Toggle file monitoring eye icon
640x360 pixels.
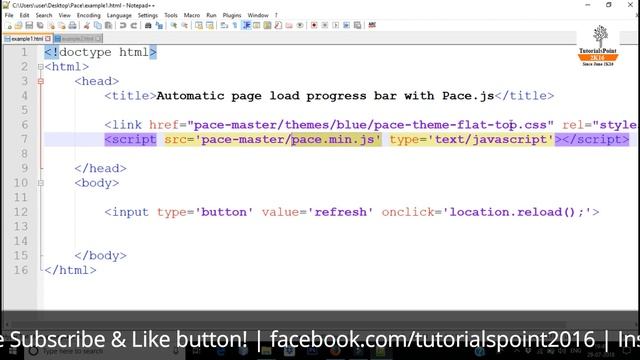click(x=300, y=25)
